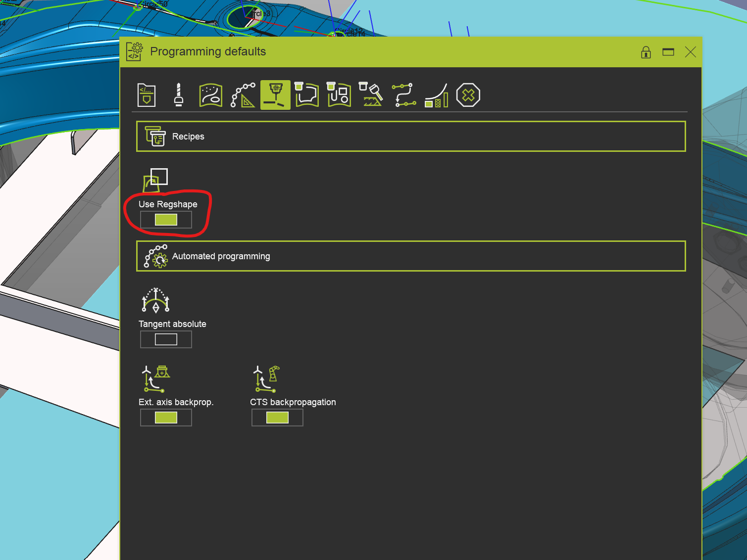Select the ramp curve chart tab icon
The height and width of the screenshot is (560, 747).
click(x=437, y=95)
